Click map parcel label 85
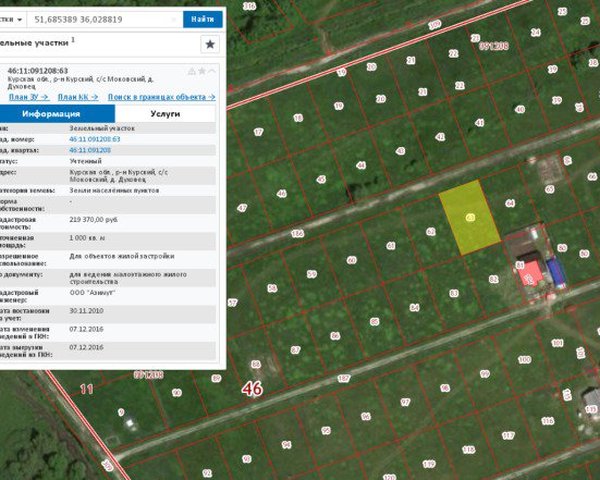600x480 pixels. click(x=374, y=322)
